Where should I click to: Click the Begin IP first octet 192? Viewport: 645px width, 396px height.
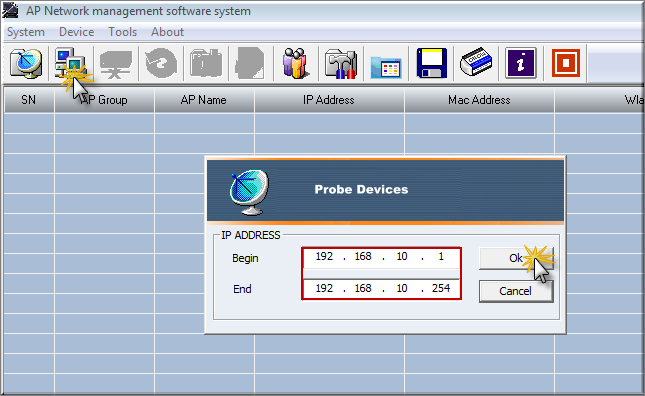(x=324, y=257)
